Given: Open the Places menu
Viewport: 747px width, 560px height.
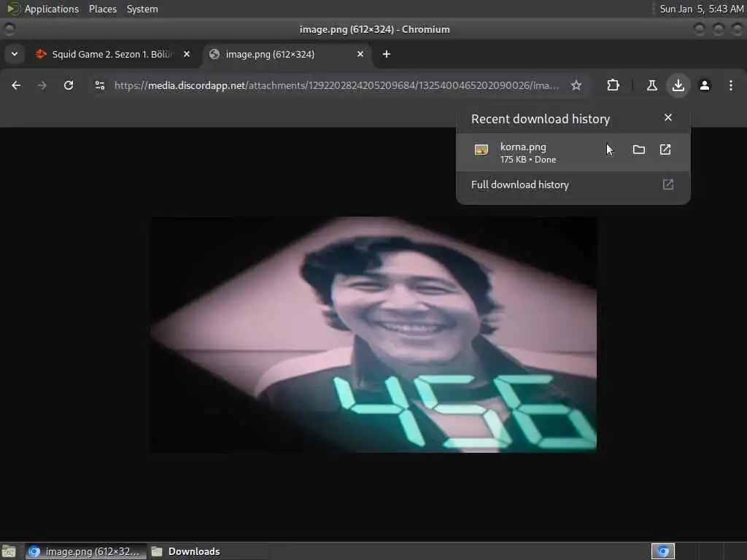Looking at the screenshot, I should [x=102, y=9].
